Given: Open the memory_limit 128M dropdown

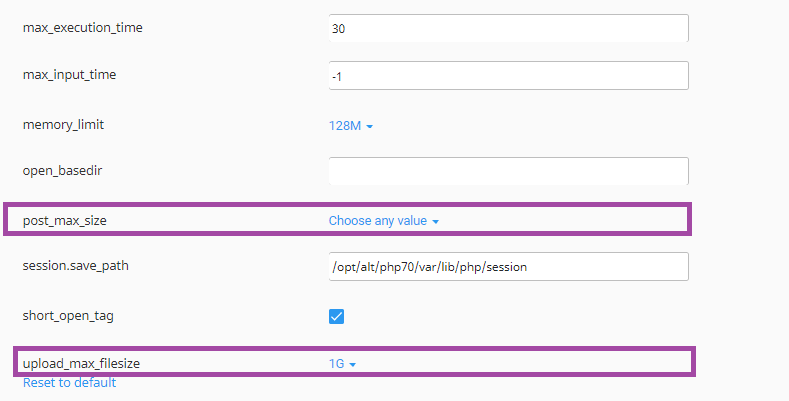Looking at the screenshot, I should click(x=350, y=126).
